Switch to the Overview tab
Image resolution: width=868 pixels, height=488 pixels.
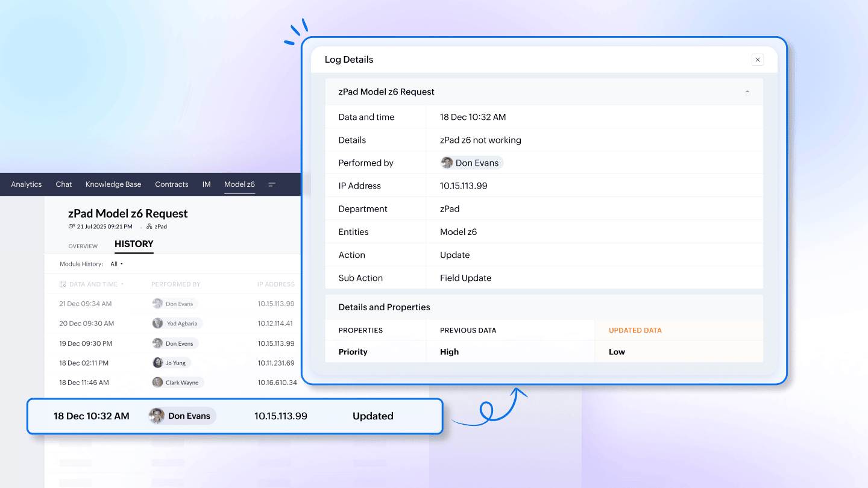[83, 246]
